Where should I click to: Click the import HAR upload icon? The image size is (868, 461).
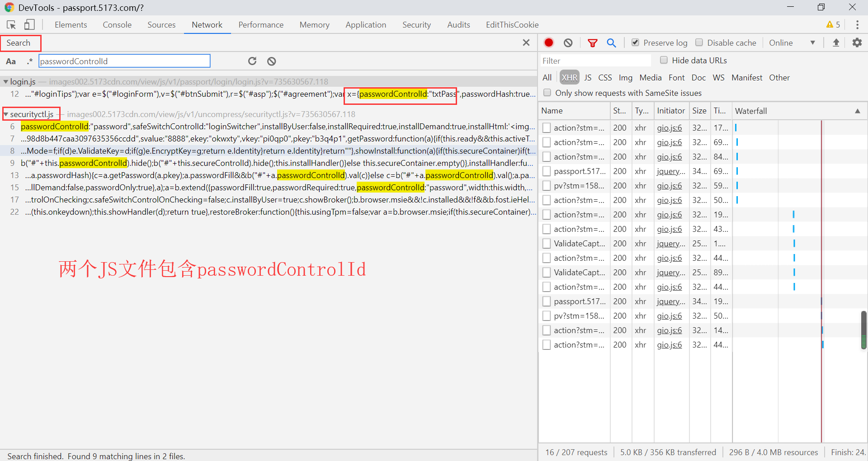[x=836, y=42]
